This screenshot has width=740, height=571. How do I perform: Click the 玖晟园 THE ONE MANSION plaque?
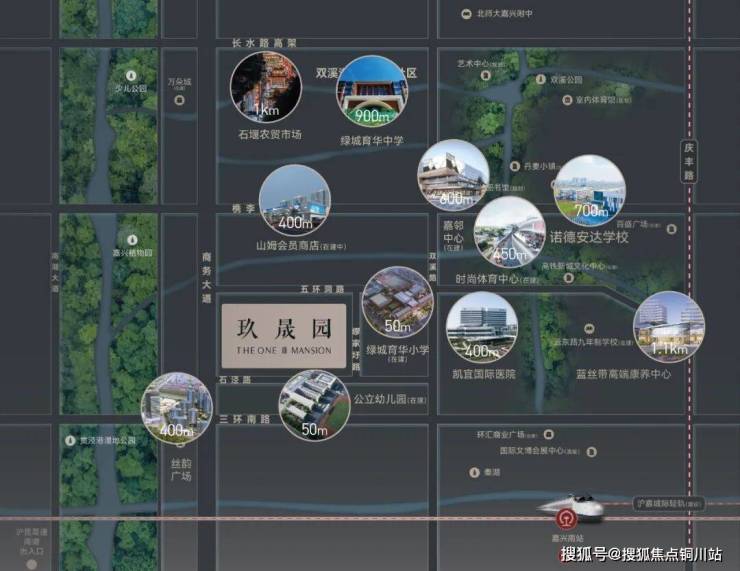284,336
